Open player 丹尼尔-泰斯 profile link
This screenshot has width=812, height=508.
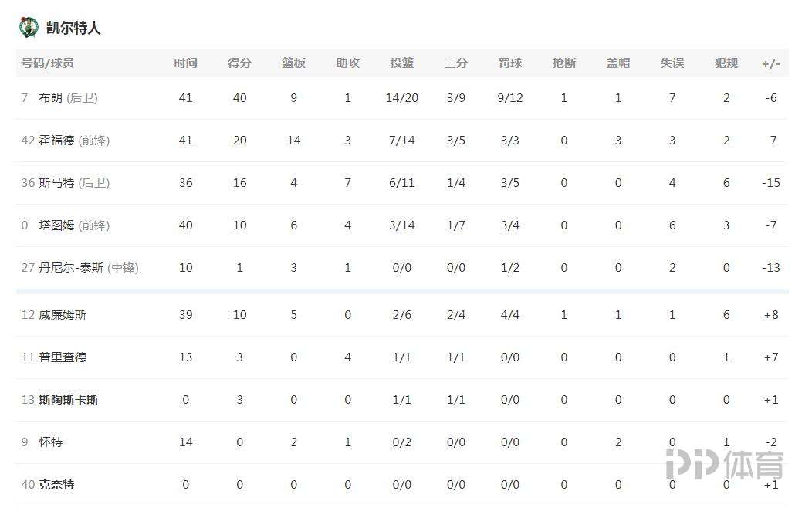tap(71, 268)
